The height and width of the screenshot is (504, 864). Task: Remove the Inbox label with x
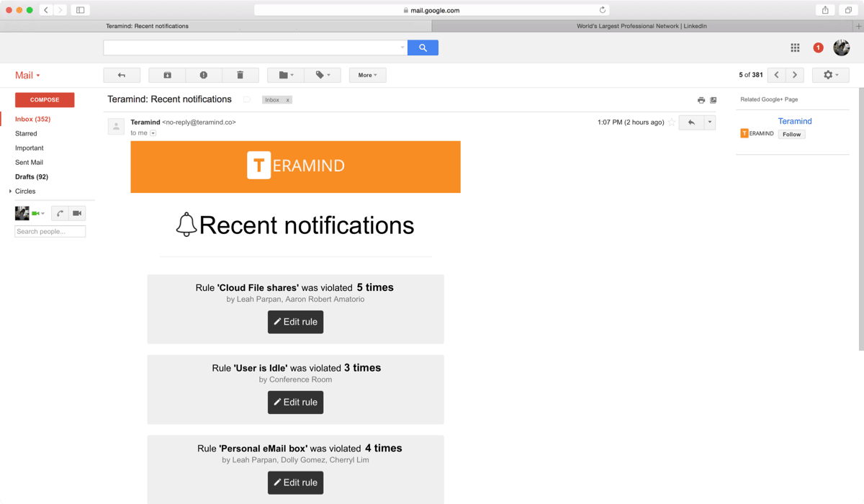pos(288,100)
